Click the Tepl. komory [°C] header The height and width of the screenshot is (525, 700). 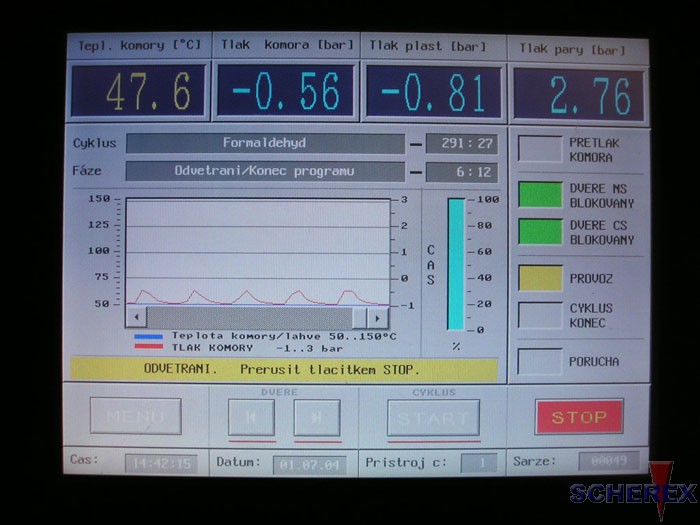point(139,46)
